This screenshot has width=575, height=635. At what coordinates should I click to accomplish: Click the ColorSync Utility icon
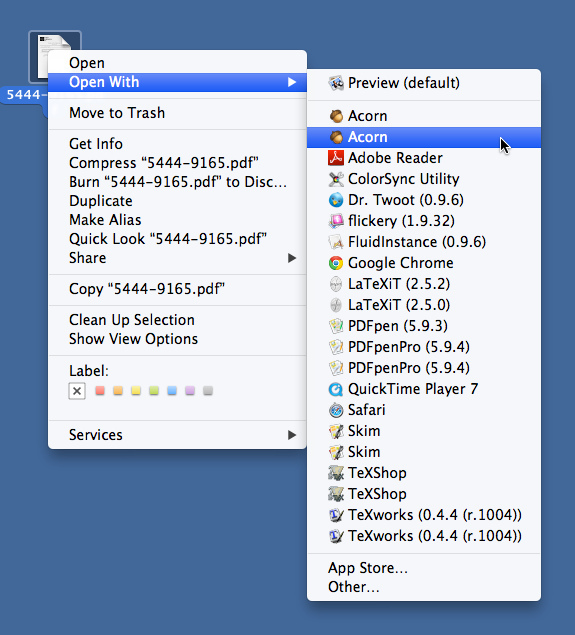[x=336, y=179]
